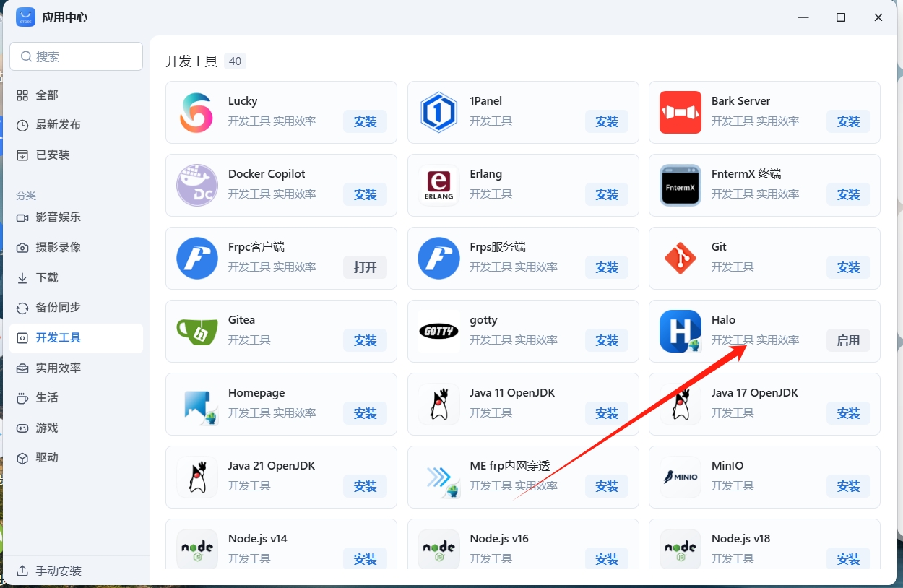
Task: Click the Gitea tea cup icon
Action: click(196, 332)
